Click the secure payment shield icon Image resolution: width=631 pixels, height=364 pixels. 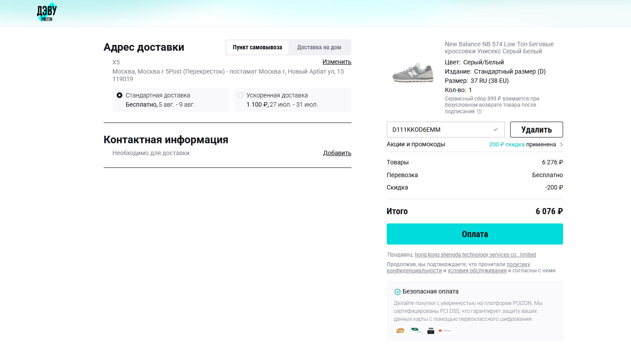click(x=397, y=292)
